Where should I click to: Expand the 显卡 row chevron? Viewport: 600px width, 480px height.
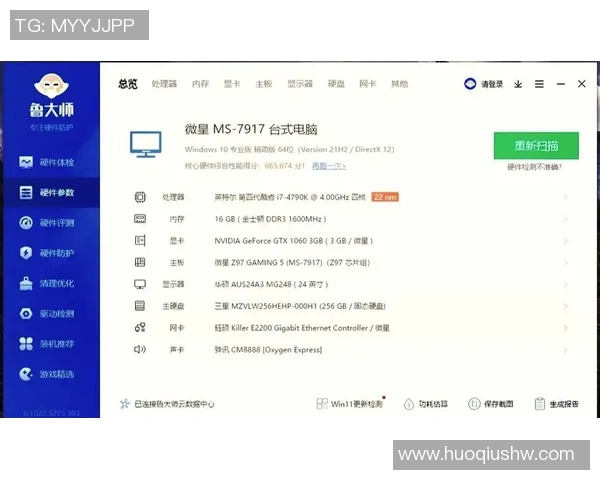coord(566,241)
